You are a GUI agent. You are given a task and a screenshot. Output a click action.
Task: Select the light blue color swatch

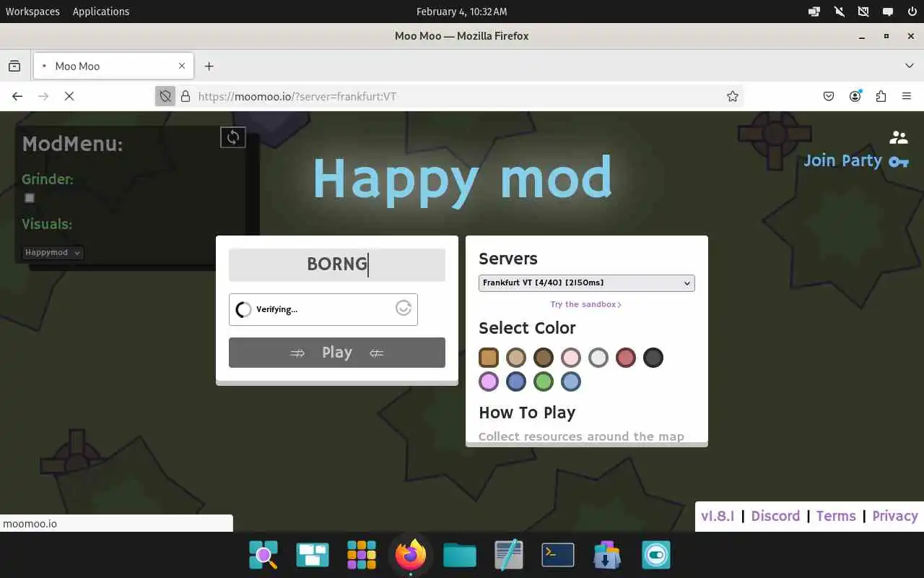(x=571, y=381)
